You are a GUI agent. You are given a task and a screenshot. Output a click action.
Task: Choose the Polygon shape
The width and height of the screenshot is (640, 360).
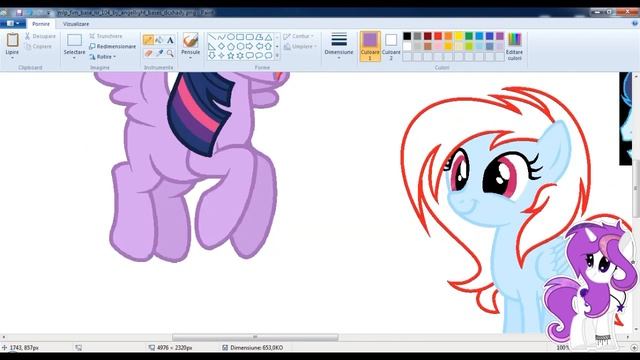point(259,37)
